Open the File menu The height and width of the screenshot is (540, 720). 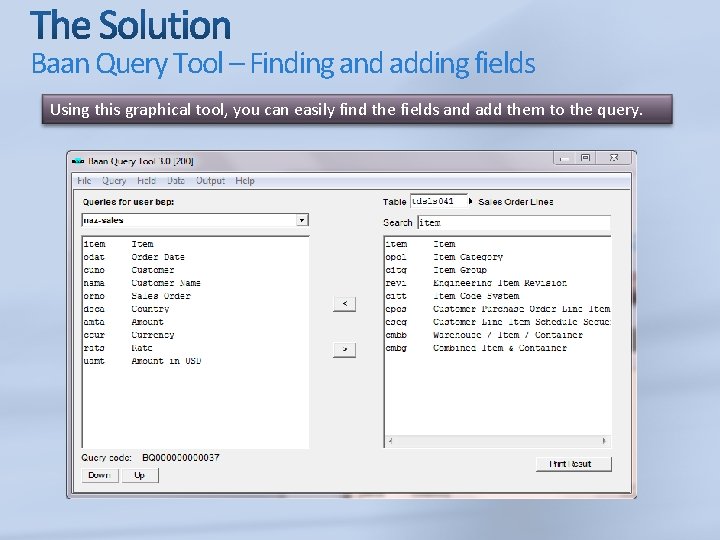(x=84, y=180)
